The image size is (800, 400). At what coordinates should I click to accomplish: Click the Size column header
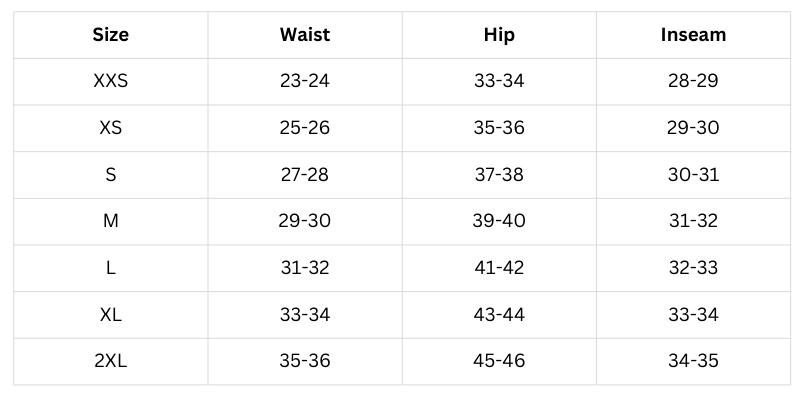110,35
